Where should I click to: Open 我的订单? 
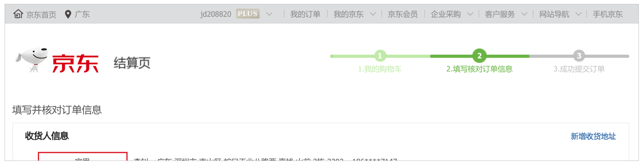pos(305,14)
